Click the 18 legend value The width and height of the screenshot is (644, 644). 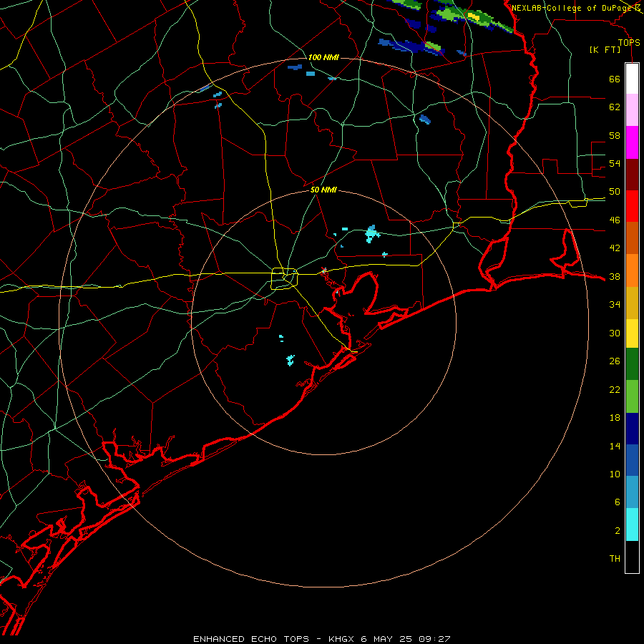click(x=615, y=418)
